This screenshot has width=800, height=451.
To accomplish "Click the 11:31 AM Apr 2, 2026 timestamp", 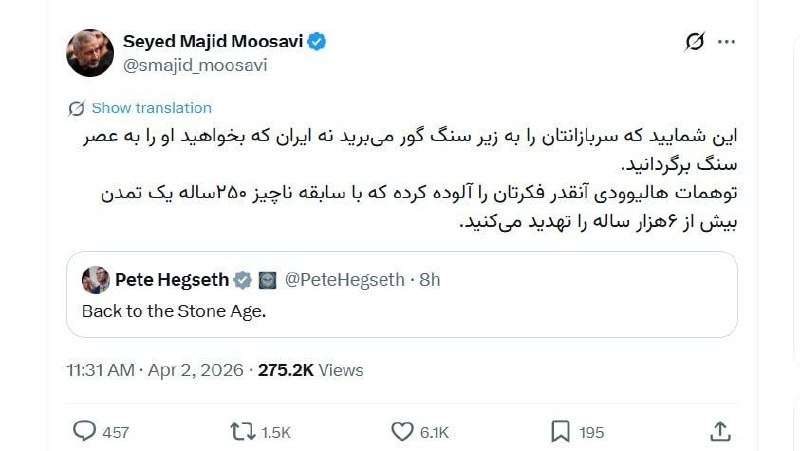I will point(155,370).
